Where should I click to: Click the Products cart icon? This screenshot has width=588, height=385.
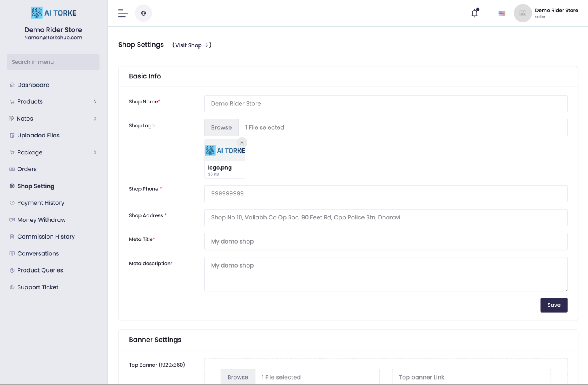coord(12,102)
